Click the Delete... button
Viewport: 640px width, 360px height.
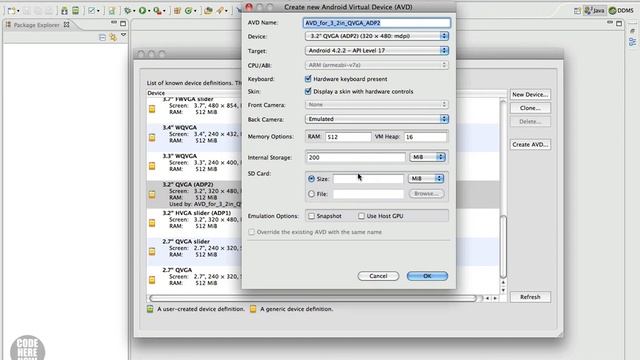[x=530, y=122]
